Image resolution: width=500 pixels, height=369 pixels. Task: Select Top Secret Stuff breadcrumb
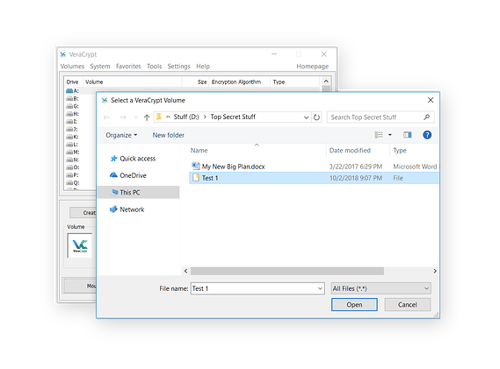coord(233,117)
